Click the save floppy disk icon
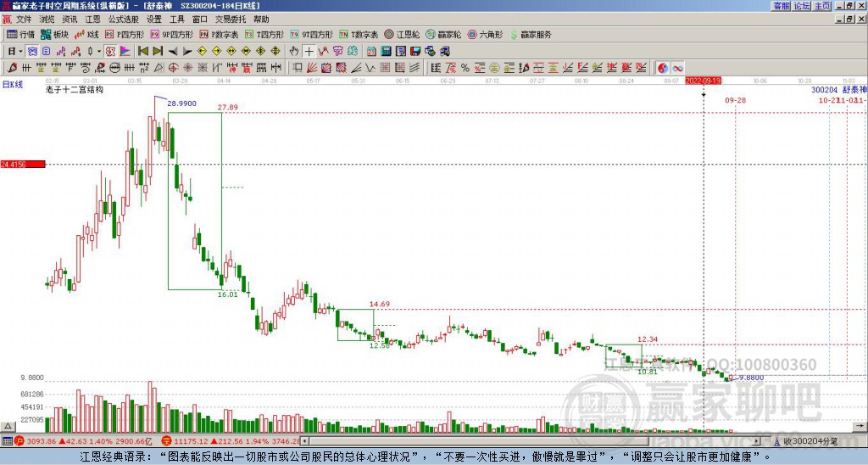The image size is (868, 465). [x=415, y=52]
